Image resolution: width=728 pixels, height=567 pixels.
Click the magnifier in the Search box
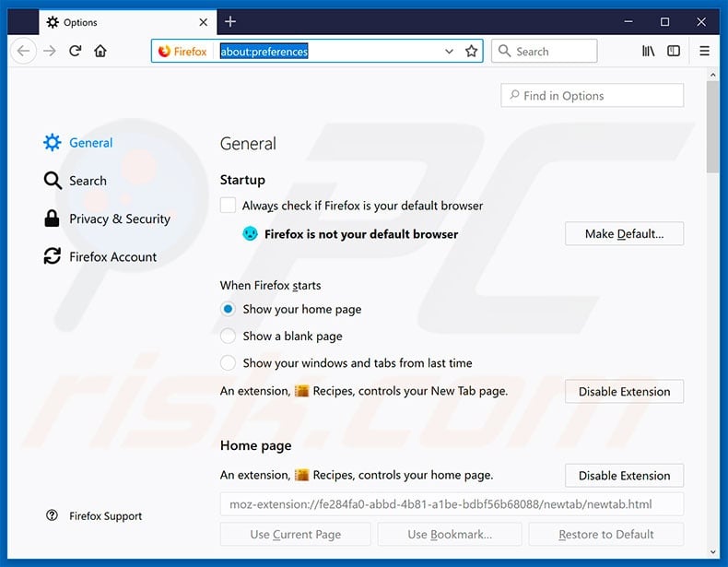tap(504, 51)
